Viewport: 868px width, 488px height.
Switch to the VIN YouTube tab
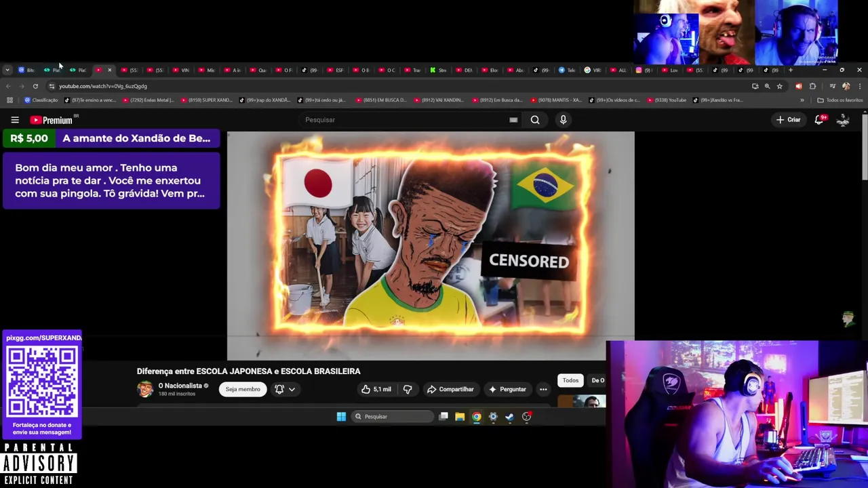click(x=180, y=70)
